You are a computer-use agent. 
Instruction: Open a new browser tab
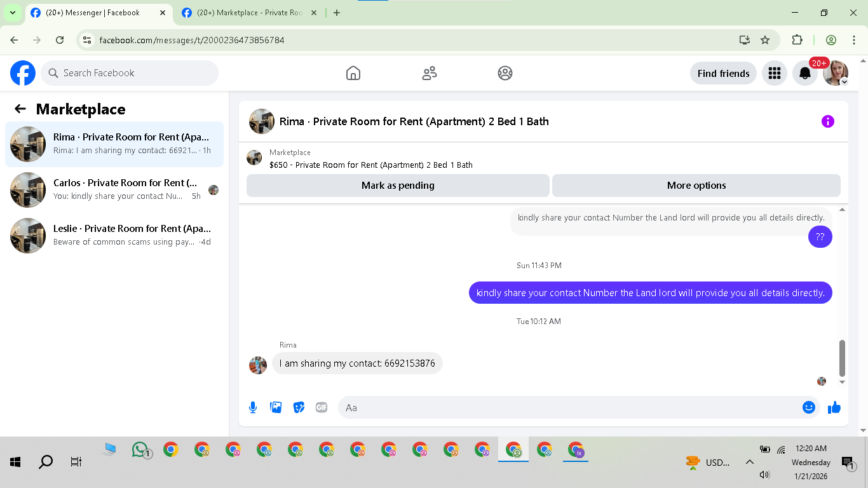tap(337, 13)
